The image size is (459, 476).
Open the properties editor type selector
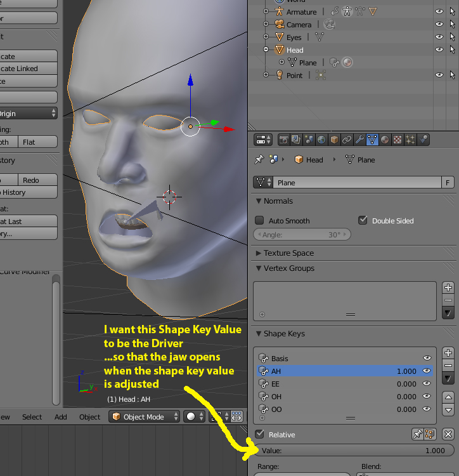tap(263, 140)
